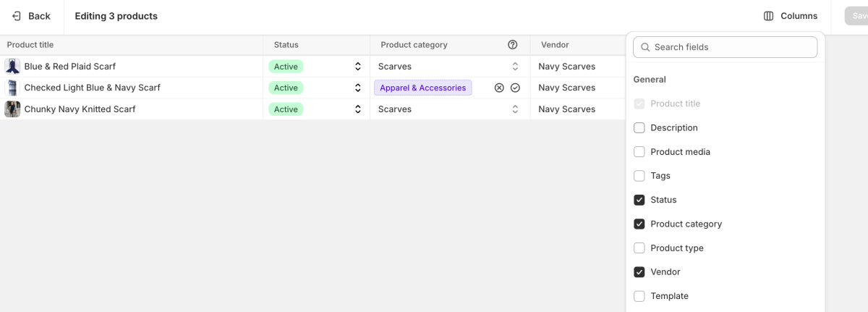Check the Product media column checkbox
This screenshot has width=868, height=312.
[639, 152]
